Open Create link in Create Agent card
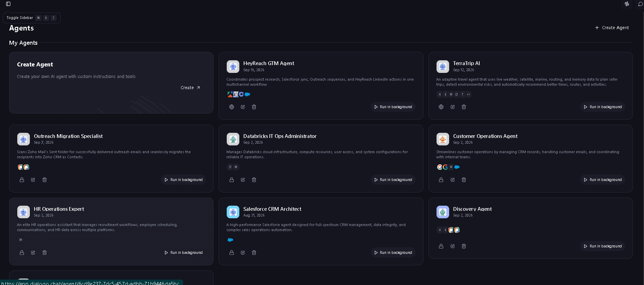Image resolution: width=644 pixels, height=285 pixels. pos(190,88)
